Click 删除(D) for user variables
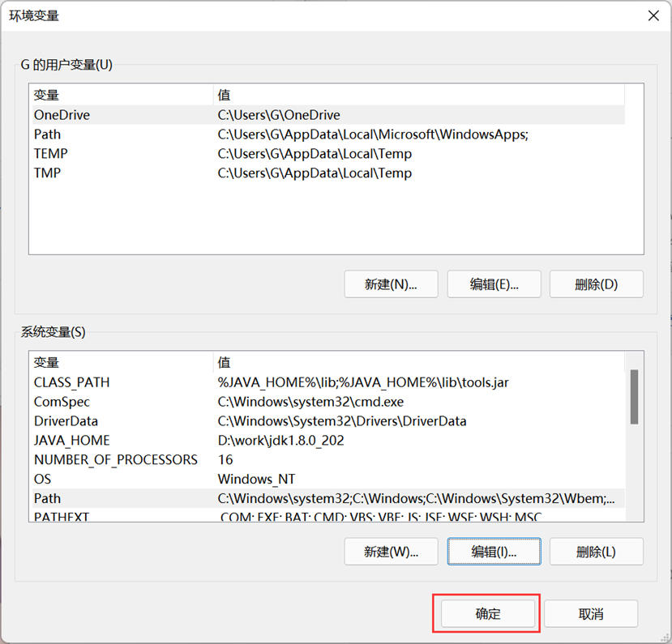 tap(596, 284)
